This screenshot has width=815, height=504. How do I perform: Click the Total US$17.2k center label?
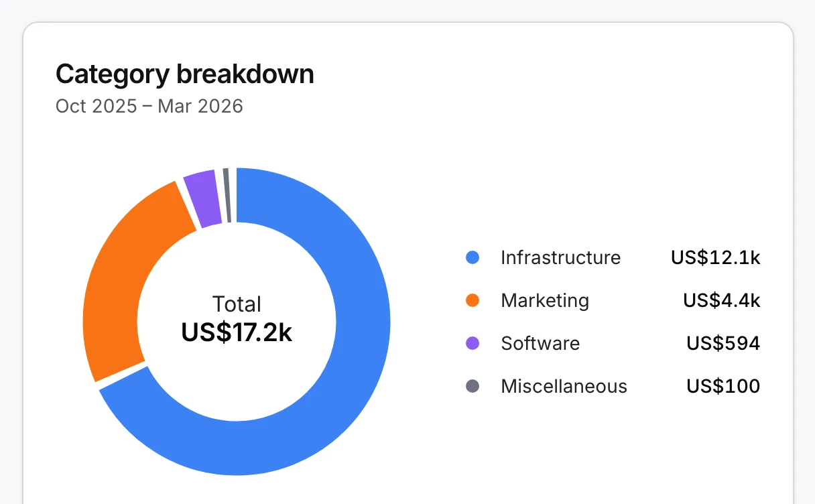[x=236, y=319]
